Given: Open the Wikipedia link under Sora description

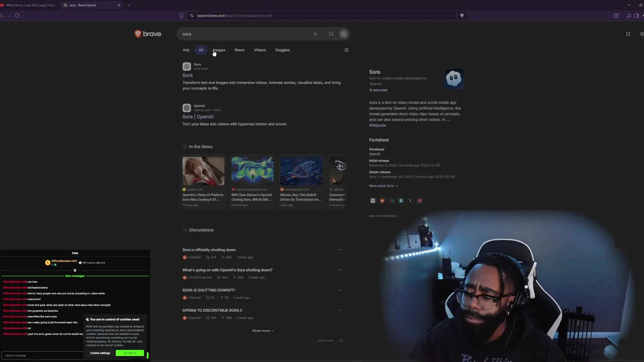Looking at the screenshot, I should [x=377, y=125].
